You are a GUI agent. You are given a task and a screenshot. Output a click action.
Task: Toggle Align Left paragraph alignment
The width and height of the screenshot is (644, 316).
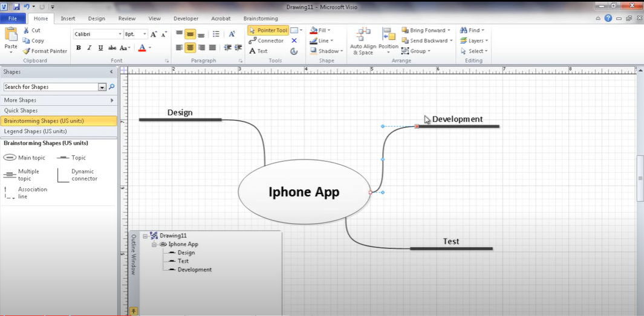(179, 48)
